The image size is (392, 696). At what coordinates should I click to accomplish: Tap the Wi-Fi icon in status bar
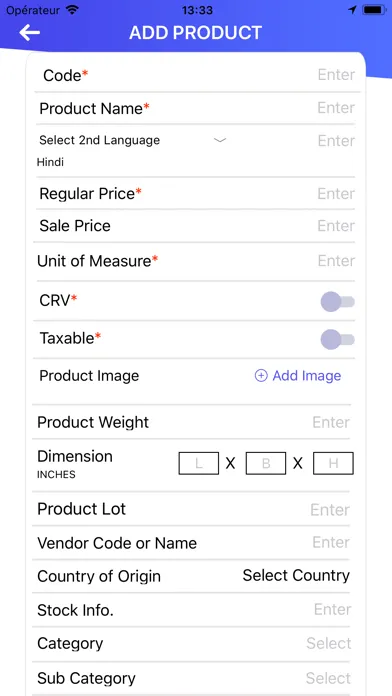tap(71, 10)
